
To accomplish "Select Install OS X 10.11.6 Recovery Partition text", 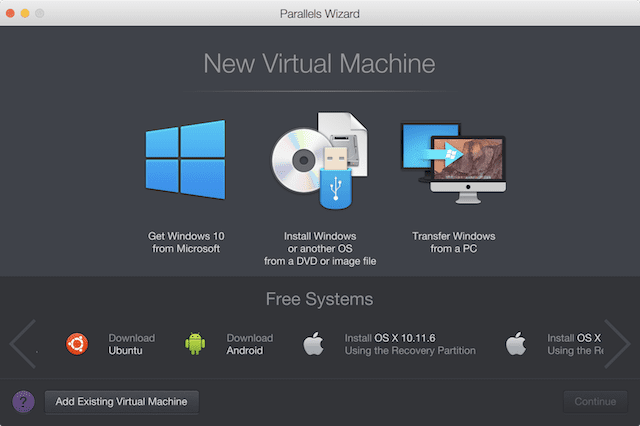I will (x=410, y=345).
